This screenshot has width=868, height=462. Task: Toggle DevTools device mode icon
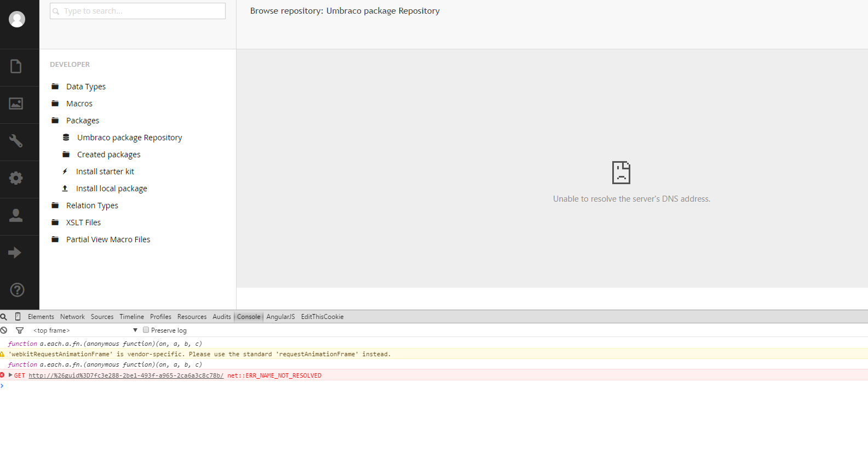point(18,317)
